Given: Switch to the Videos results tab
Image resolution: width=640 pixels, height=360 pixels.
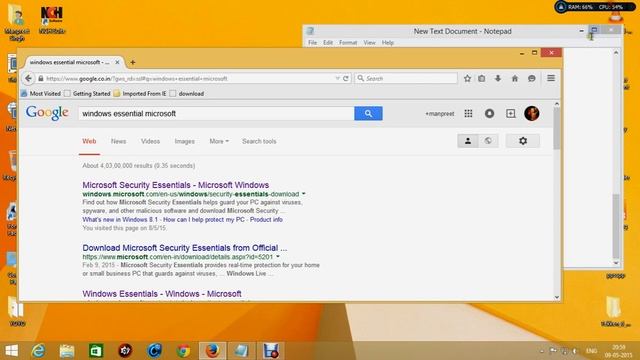Looking at the screenshot, I should click(150, 141).
